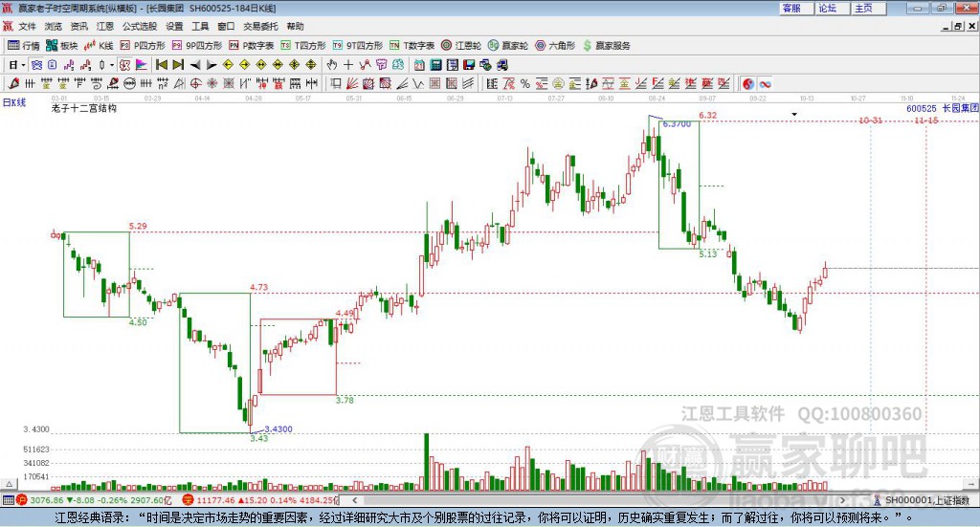Switch to K线 chart view

tap(99, 46)
